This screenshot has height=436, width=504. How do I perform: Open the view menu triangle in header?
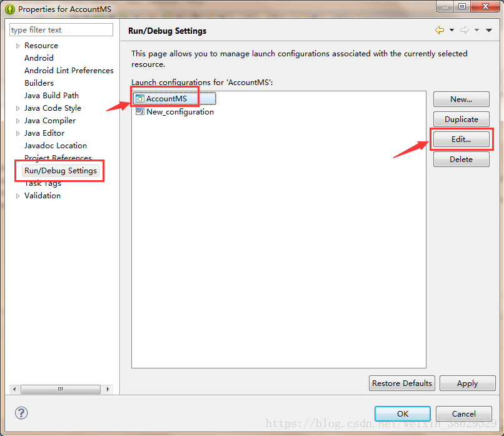489,30
